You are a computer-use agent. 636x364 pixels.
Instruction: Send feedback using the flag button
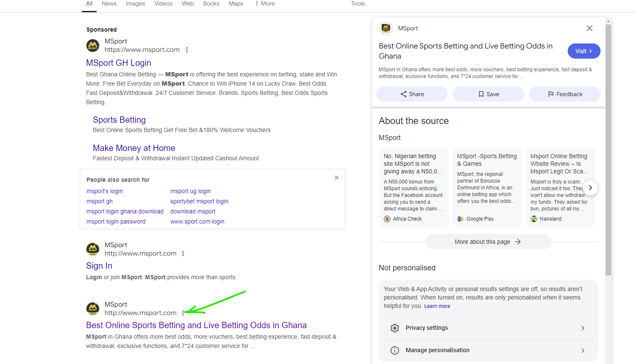[x=564, y=94]
